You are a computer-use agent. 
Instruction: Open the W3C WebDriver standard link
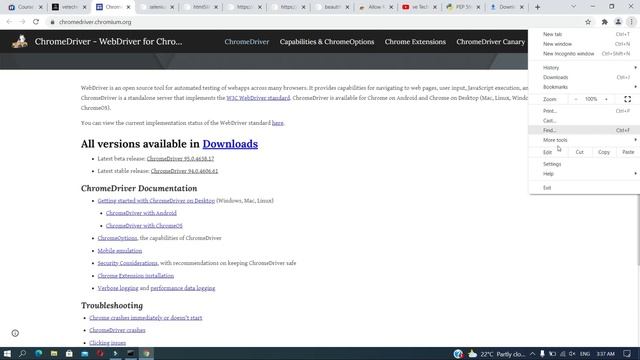point(258,98)
